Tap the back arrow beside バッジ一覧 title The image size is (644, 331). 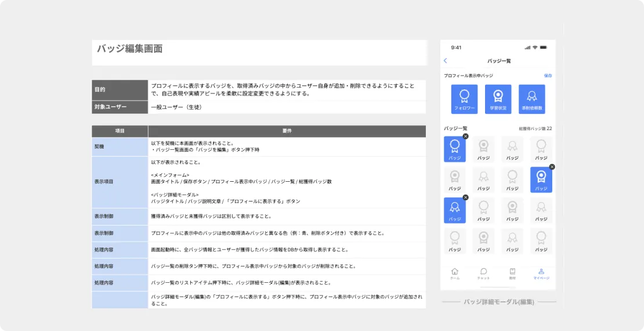coord(446,61)
